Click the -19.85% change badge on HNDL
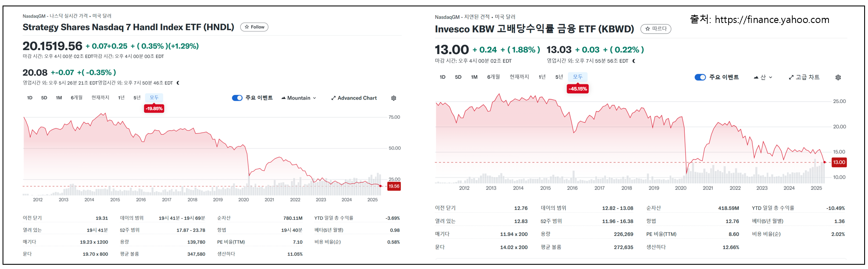This screenshot has width=868, height=269. [x=154, y=109]
